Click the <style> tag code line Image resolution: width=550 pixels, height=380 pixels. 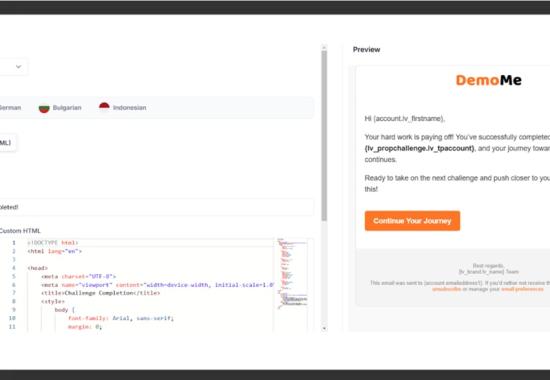pyautogui.click(x=53, y=301)
